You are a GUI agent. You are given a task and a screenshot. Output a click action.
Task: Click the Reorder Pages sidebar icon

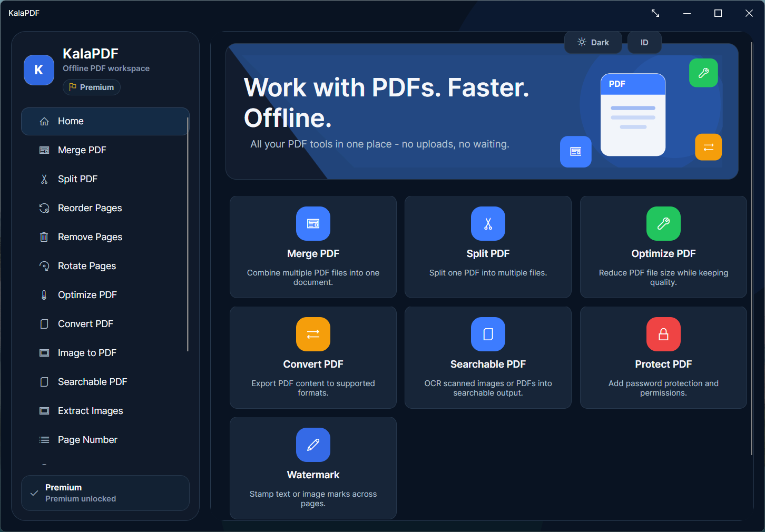tap(44, 208)
